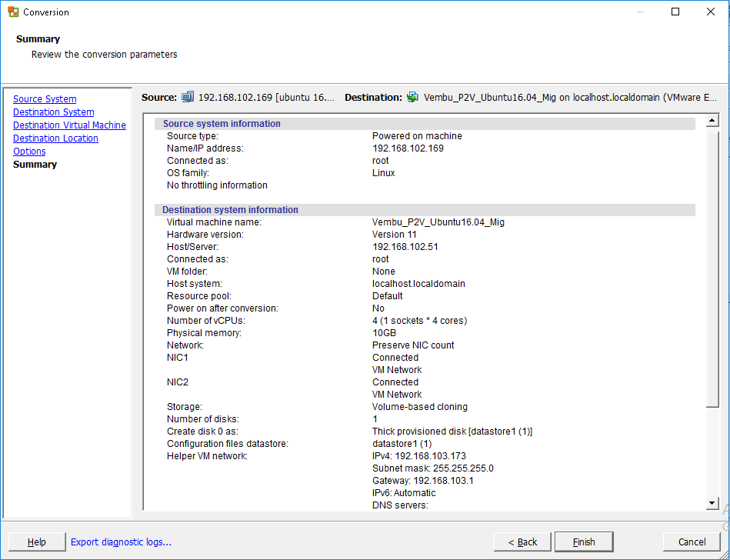Click 'IPv4: 192.168.103.173' helper network value
730x560 pixels.
pos(419,455)
